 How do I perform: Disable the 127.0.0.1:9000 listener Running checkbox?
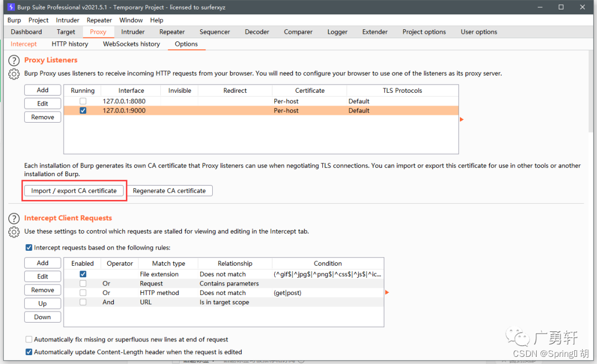pos(83,110)
